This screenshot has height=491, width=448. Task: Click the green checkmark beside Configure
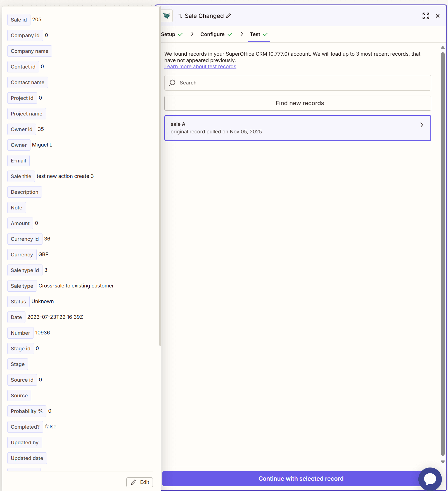[230, 34]
